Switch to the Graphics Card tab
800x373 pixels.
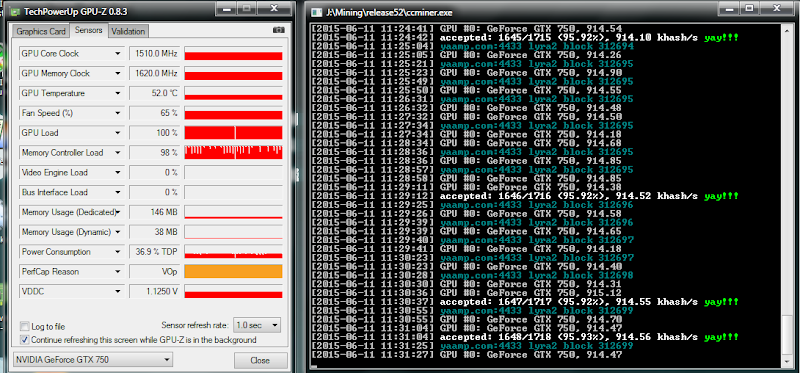click(41, 31)
